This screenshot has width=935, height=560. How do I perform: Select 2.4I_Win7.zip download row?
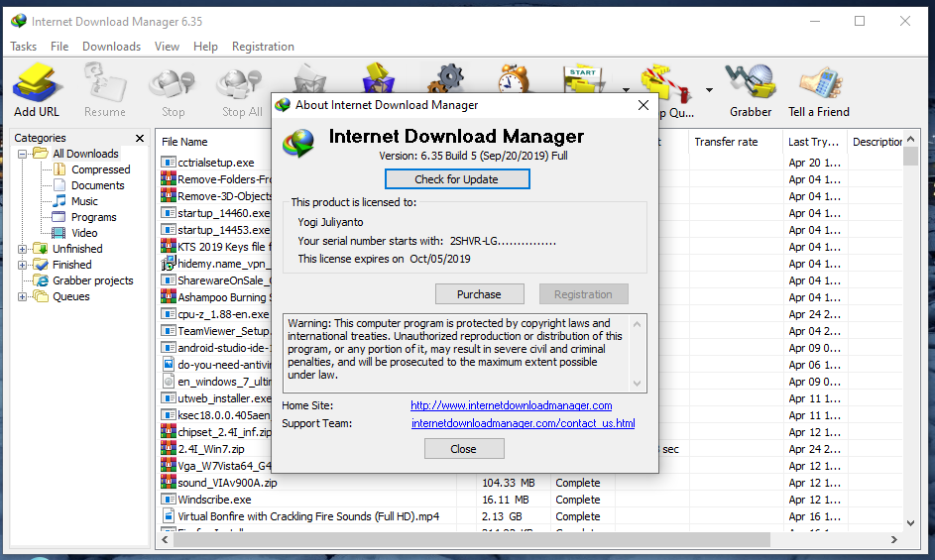(211, 449)
